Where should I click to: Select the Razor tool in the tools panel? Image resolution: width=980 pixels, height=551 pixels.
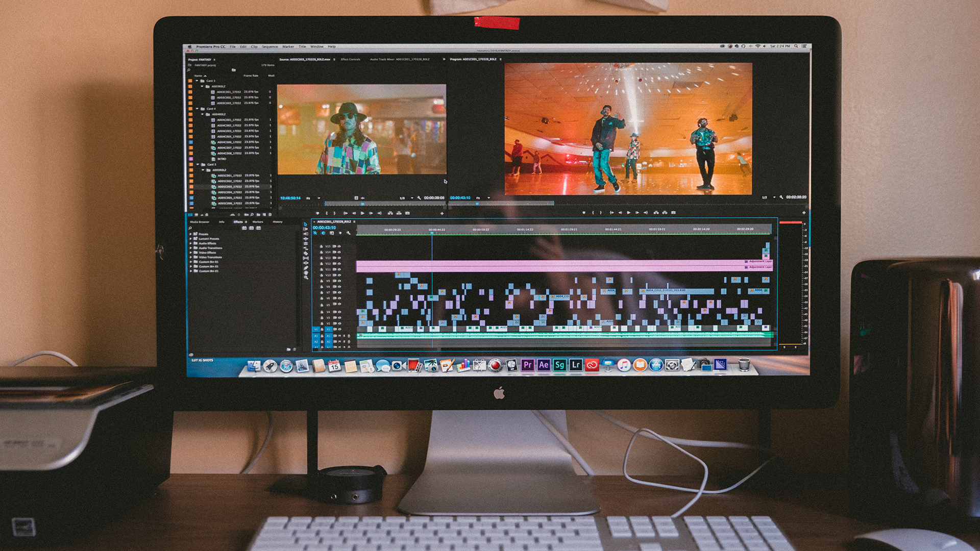tap(306, 253)
